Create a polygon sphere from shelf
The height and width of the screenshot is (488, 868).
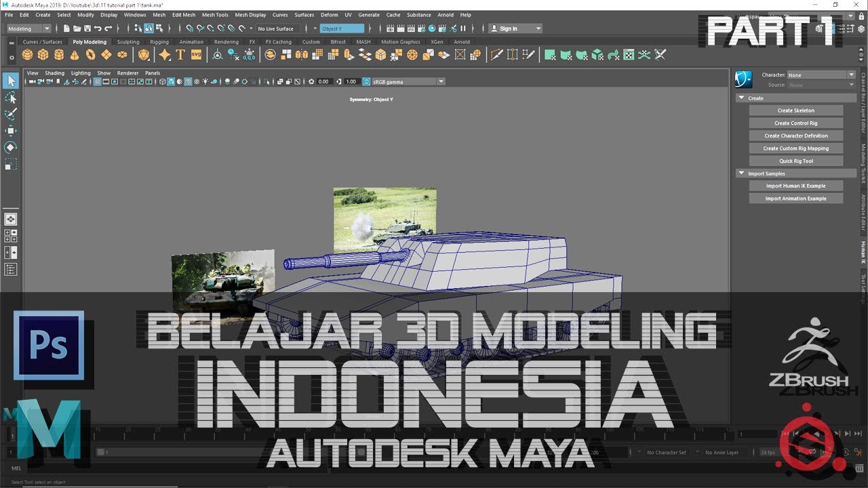(28, 55)
